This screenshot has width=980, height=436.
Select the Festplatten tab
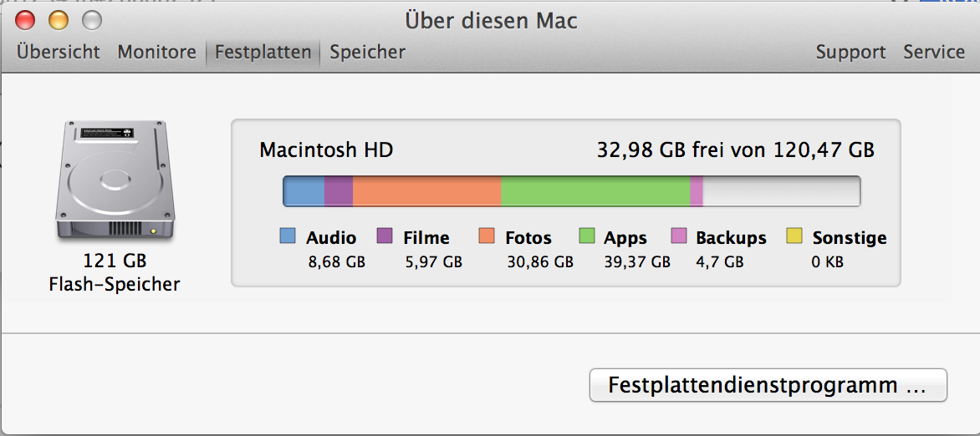click(x=263, y=52)
